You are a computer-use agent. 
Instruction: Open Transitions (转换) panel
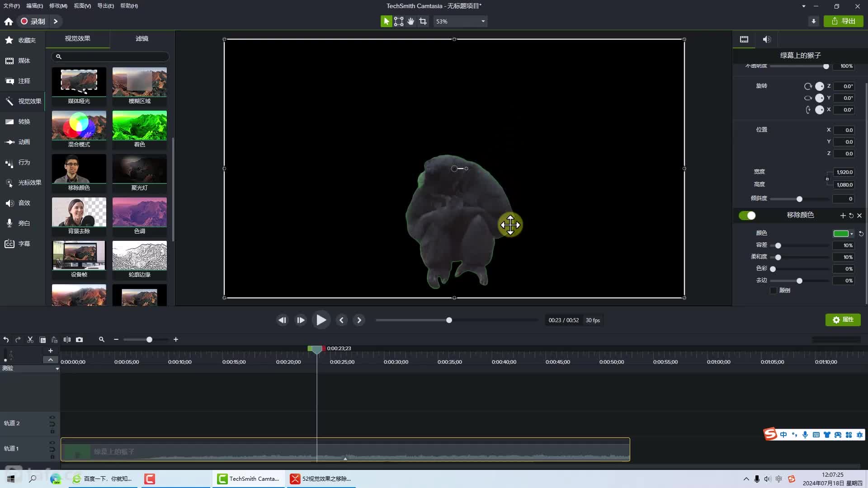23,122
